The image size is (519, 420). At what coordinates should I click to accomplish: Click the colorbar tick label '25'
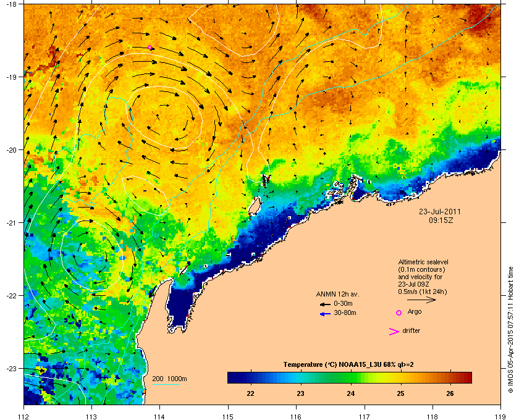click(x=400, y=393)
